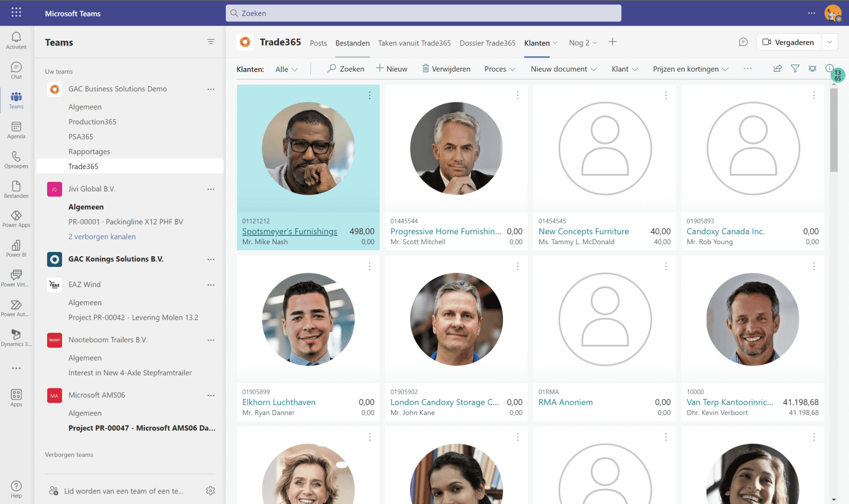
Task: Open channel conversation chat icon
Action: pyautogui.click(x=743, y=42)
